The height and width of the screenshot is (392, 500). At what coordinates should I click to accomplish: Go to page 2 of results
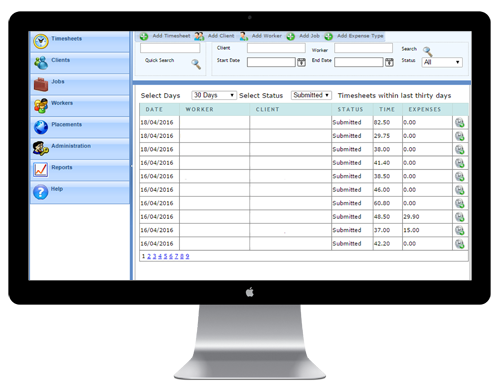pos(149,256)
